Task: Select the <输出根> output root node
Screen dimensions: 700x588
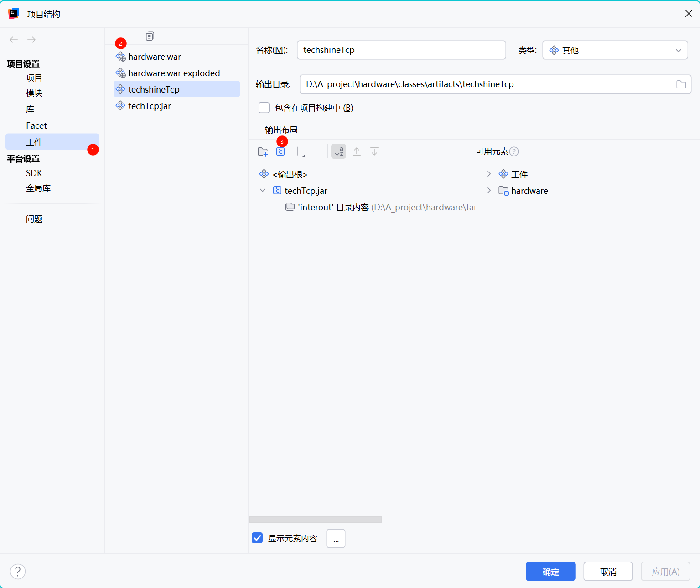Action: point(290,174)
